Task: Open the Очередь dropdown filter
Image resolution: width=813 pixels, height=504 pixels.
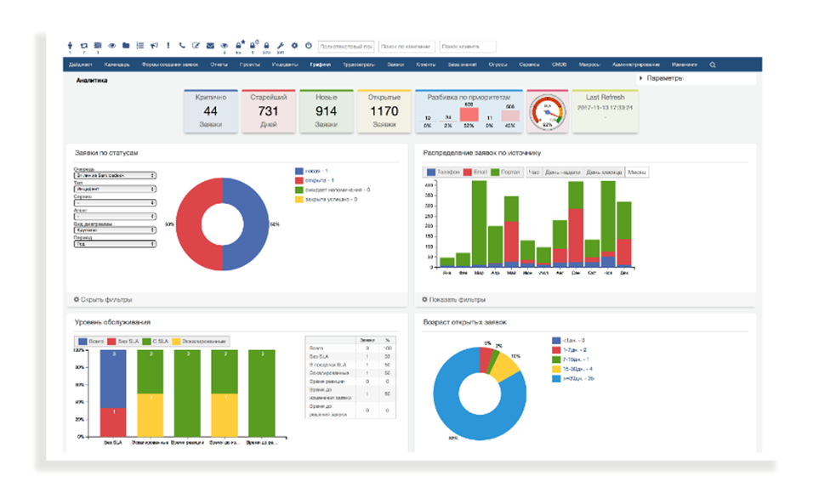Action: point(115,176)
